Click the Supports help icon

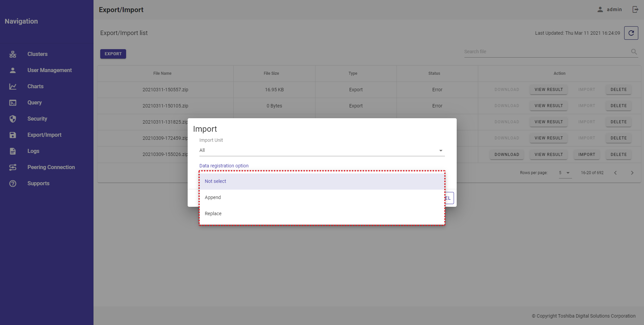click(x=13, y=184)
